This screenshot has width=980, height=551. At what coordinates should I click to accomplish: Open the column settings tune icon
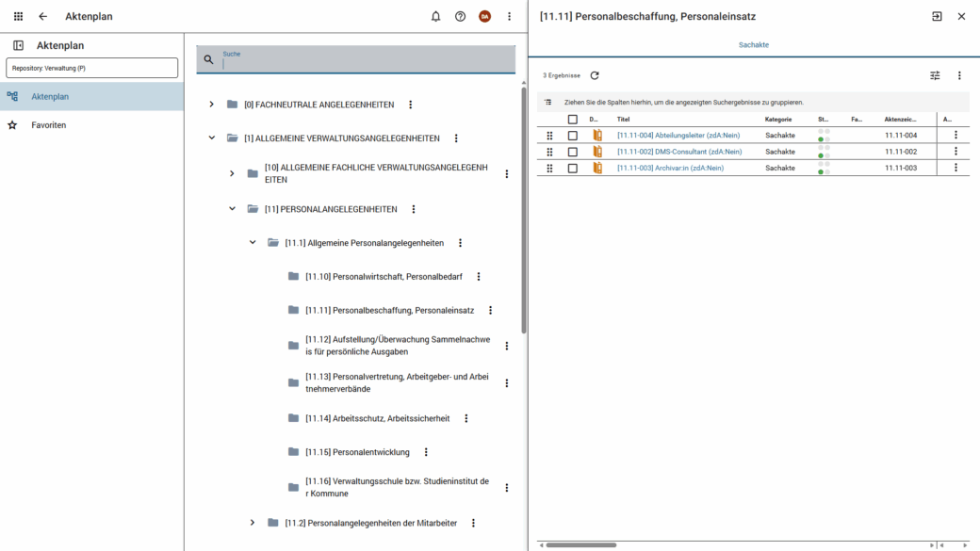point(935,75)
